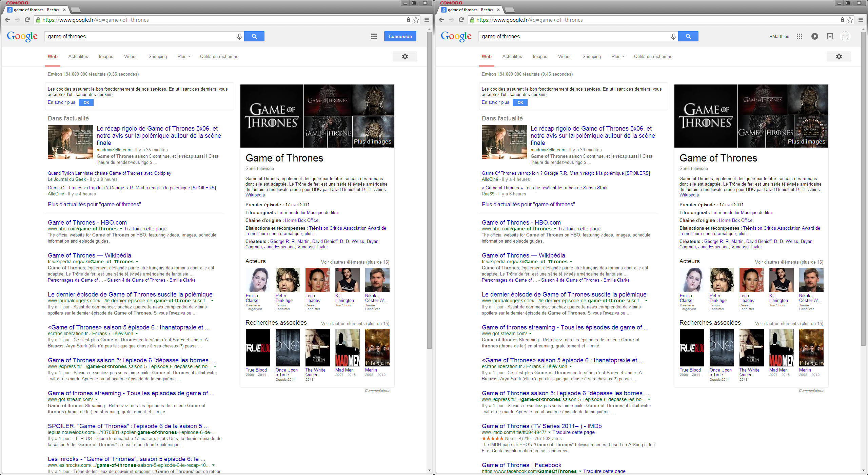Image resolution: width=868 pixels, height=475 pixels.
Task: Click the blue search magnifier button in left window
Action: pyautogui.click(x=254, y=36)
